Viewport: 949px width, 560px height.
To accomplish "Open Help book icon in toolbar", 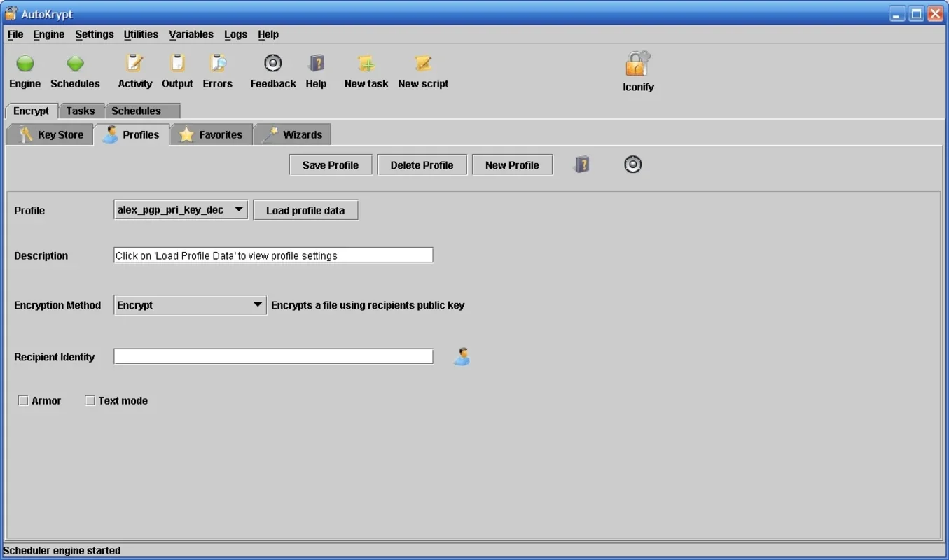I will [x=316, y=64].
